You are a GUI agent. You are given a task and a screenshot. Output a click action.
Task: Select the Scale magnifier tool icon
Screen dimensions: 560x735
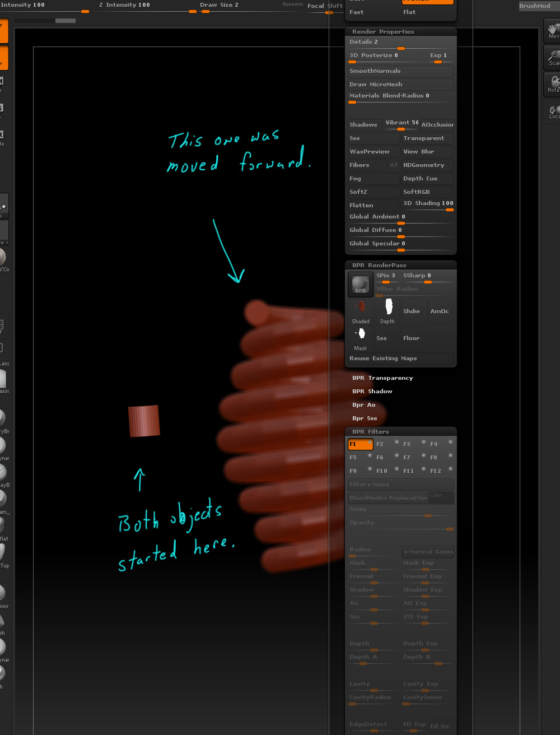pos(553,58)
